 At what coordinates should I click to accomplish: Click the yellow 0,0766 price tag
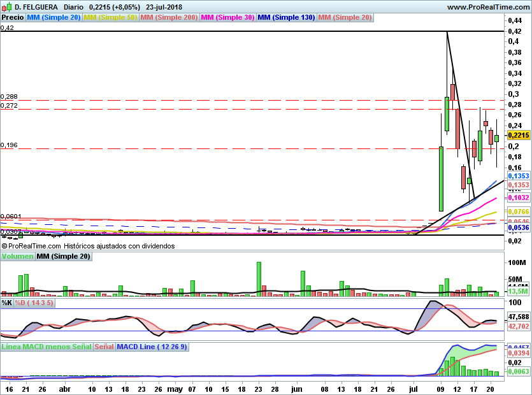click(519, 212)
